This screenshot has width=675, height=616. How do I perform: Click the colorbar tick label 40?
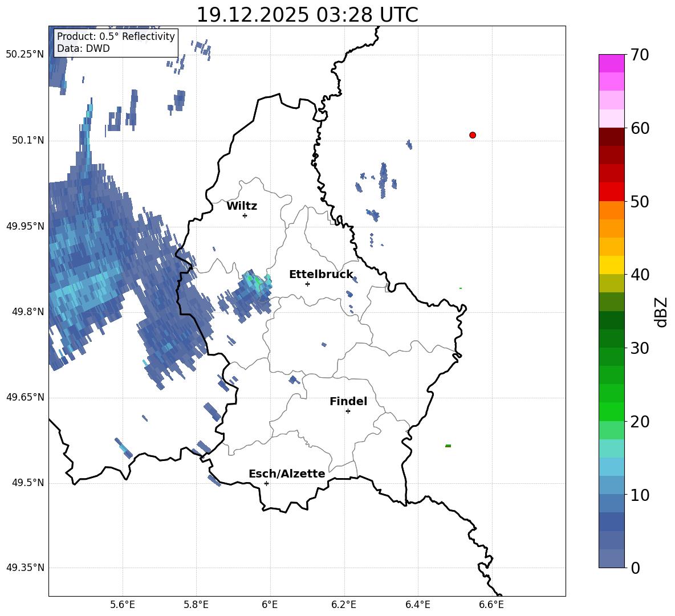[640, 275]
